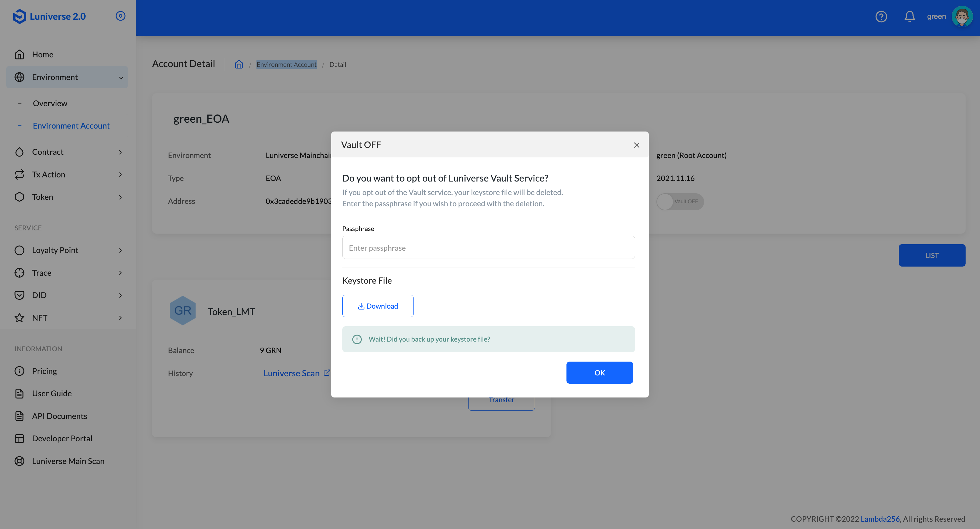Viewport: 980px width, 529px height.
Task: Click the GR token hexagon badge
Action: click(183, 311)
